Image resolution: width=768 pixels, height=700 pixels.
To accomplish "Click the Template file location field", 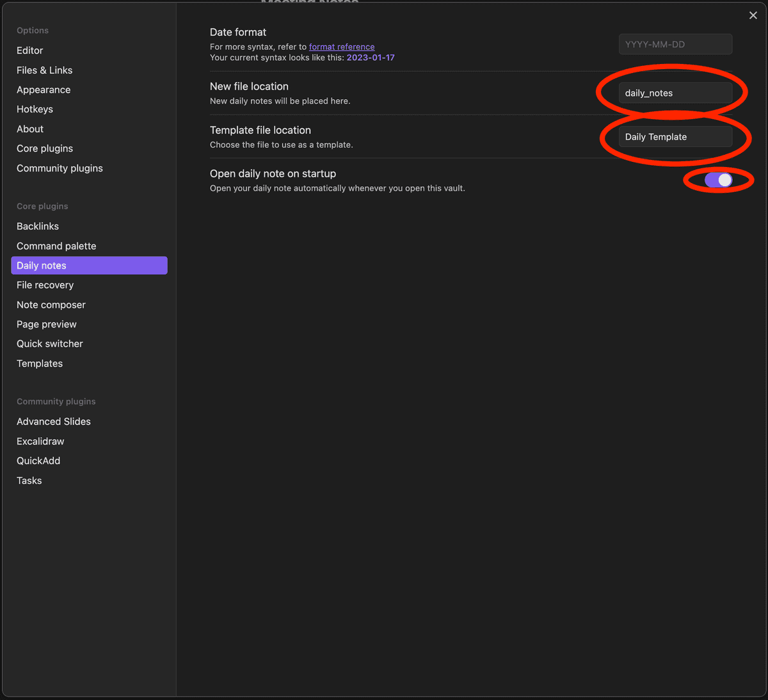I will coord(675,137).
